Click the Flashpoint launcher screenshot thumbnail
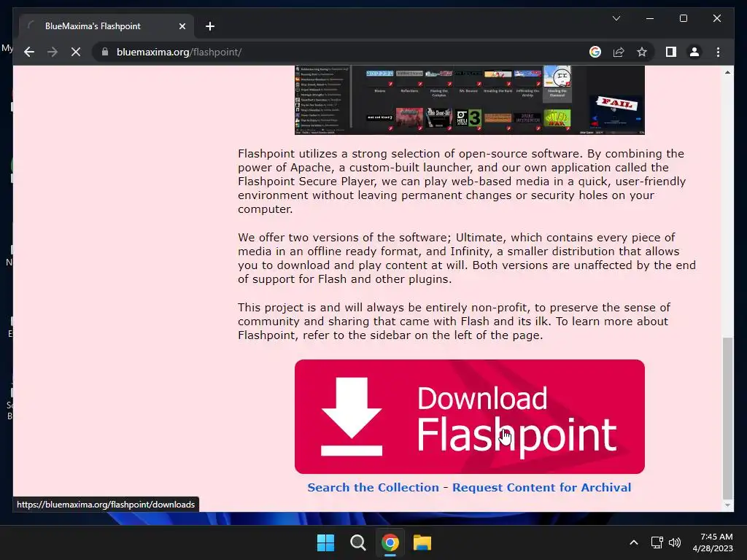Screen dimensions: 747x560 coord(469,100)
